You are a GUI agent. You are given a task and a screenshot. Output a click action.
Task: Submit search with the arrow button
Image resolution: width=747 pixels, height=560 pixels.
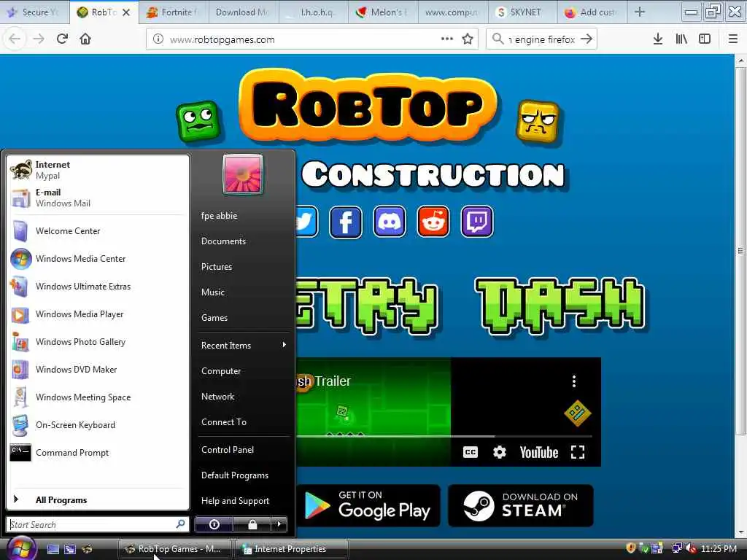(587, 39)
